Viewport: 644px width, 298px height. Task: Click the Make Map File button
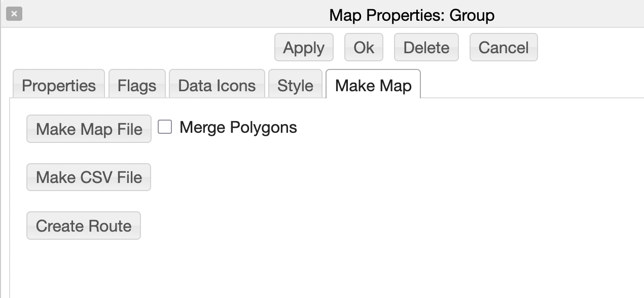[89, 129]
